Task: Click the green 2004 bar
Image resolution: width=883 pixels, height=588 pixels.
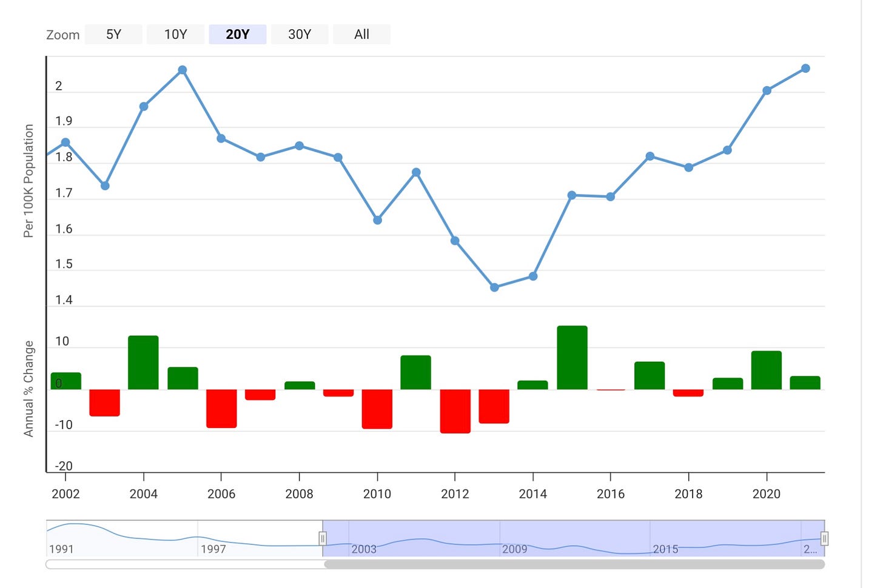Action: [143, 362]
